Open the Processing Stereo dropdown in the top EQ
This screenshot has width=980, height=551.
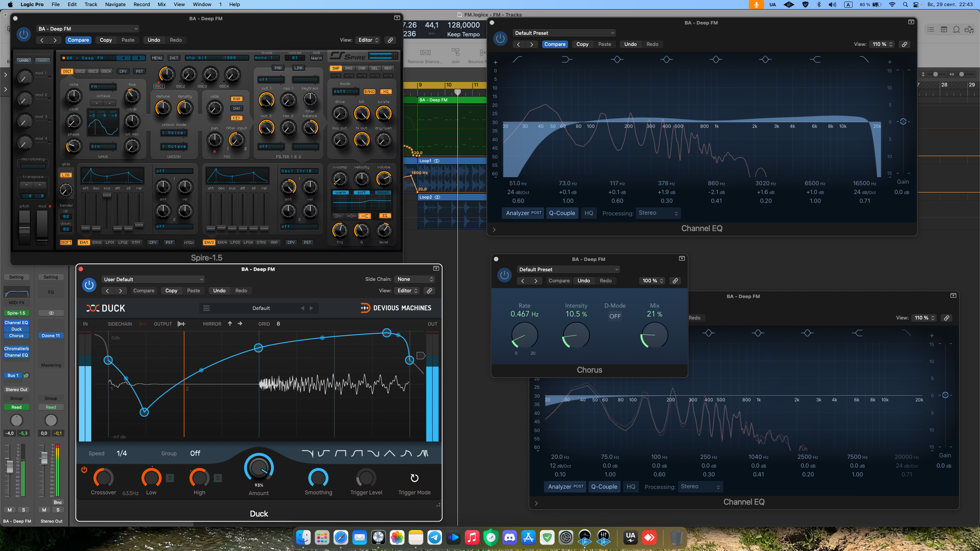point(658,213)
